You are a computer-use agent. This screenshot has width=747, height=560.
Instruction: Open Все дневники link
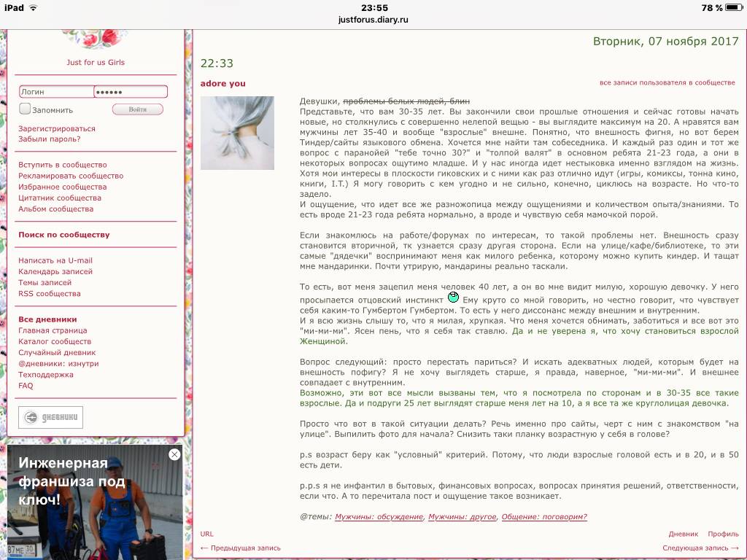[x=47, y=319]
